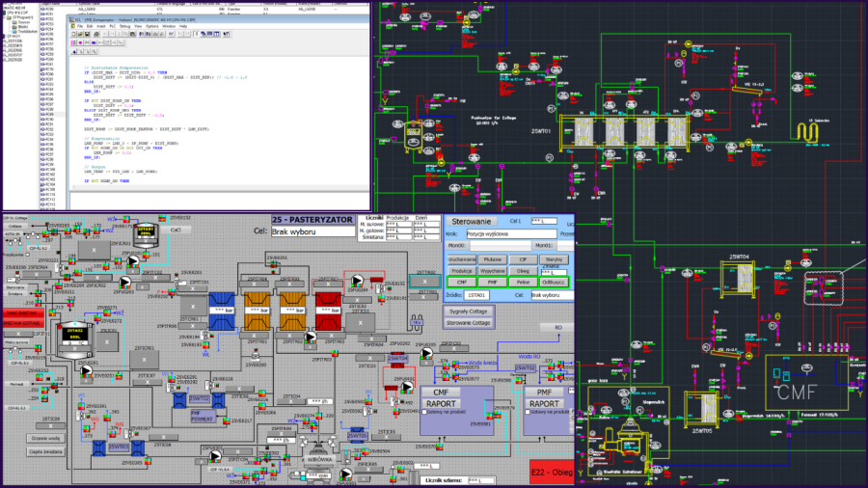Activate the green-outlined Pełne button

(522, 282)
